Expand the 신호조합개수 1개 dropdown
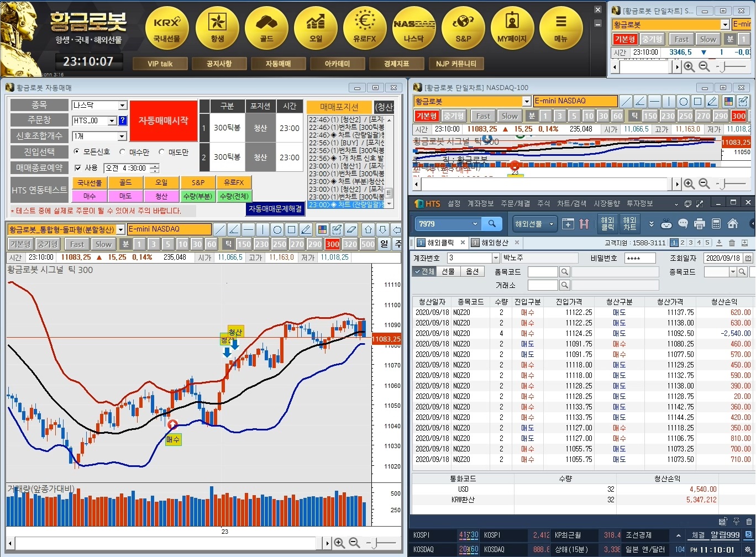The image size is (756, 557). point(123,136)
